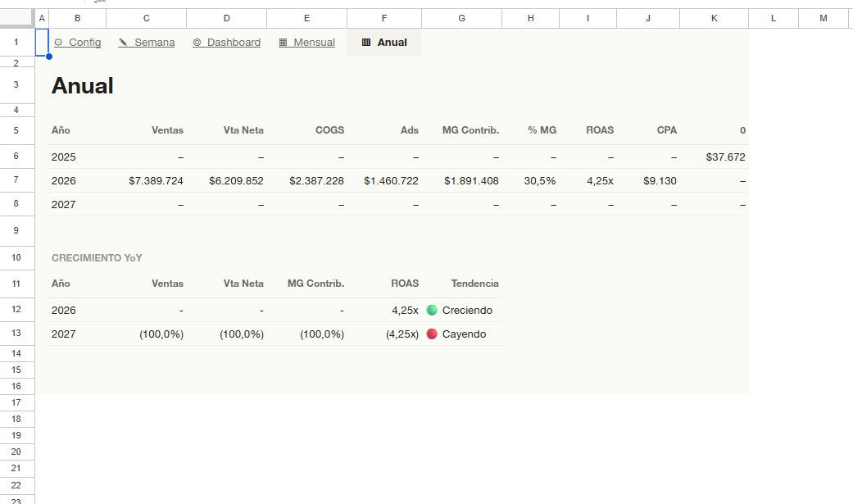Click the '0' header in column K

point(742,130)
